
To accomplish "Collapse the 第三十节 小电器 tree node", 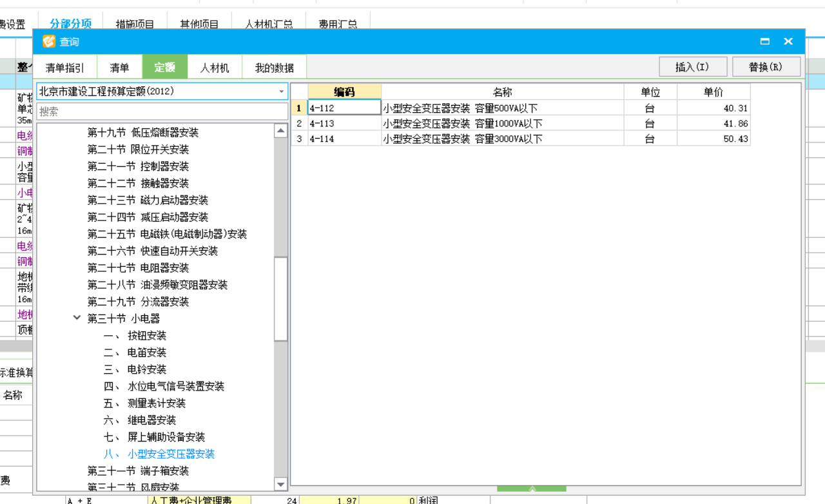I will point(77,318).
